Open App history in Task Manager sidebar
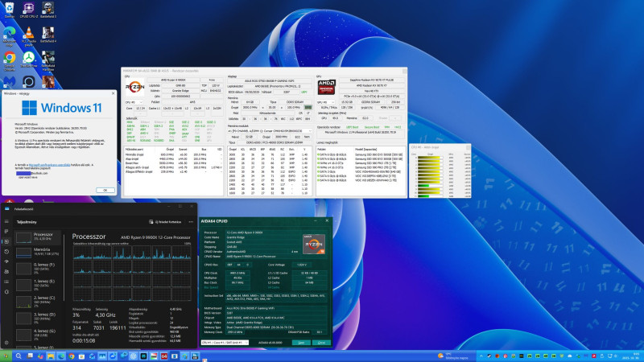The height and width of the screenshot is (362, 644). [x=7, y=252]
